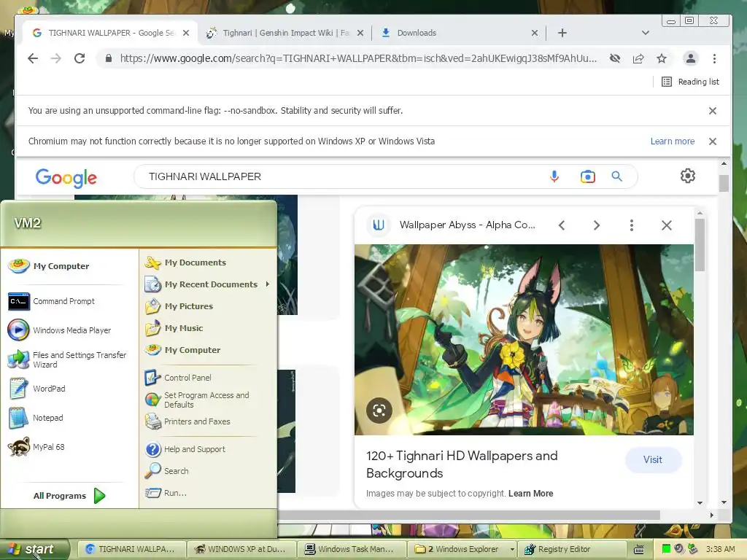Show next image in preview panel

pos(597,225)
